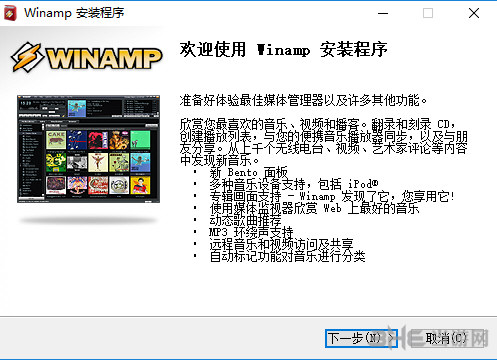Click the bullet 多种音乐设备支持，包括 iPod
The height and width of the screenshot is (360, 497).
[294, 184]
